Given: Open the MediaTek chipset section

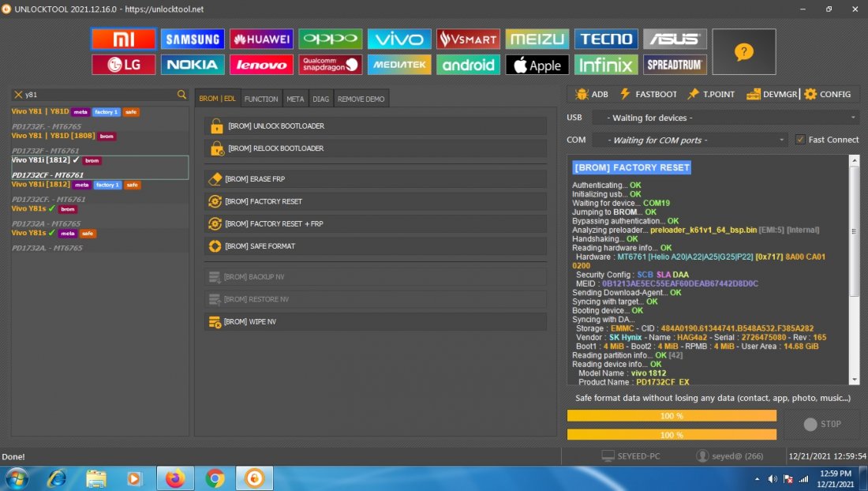Looking at the screenshot, I should (x=399, y=65).
